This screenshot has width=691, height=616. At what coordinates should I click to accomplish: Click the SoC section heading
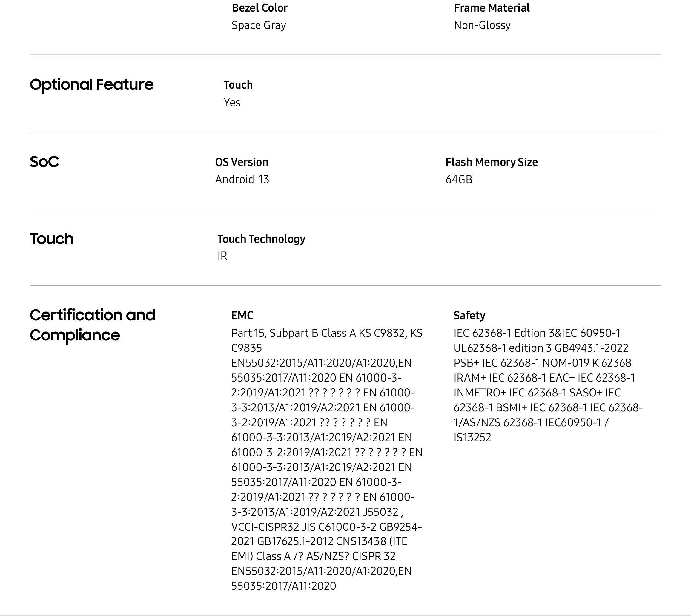click(44, 162)
